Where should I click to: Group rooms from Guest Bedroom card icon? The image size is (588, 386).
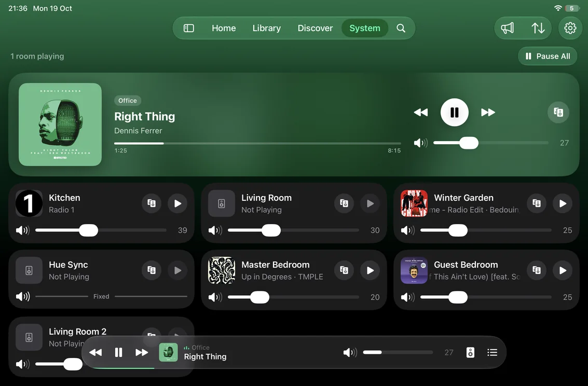pyautogui.click(x=537, y=270)
